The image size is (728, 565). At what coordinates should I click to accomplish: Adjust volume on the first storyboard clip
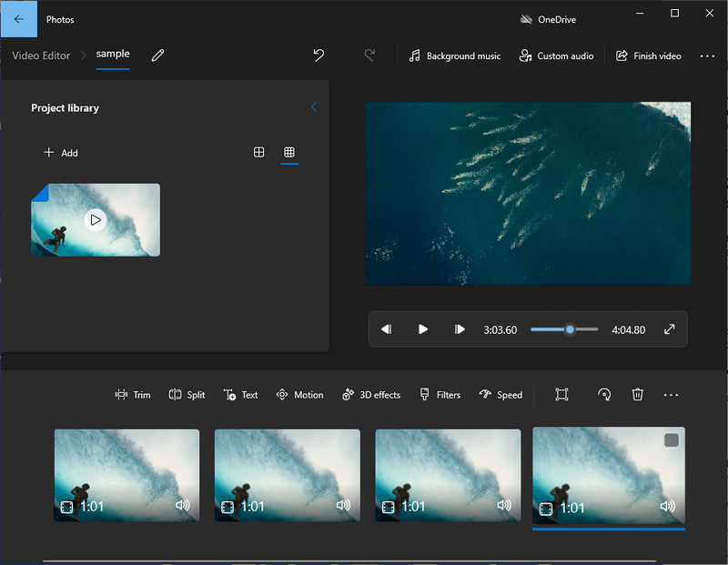coord(183,505)
